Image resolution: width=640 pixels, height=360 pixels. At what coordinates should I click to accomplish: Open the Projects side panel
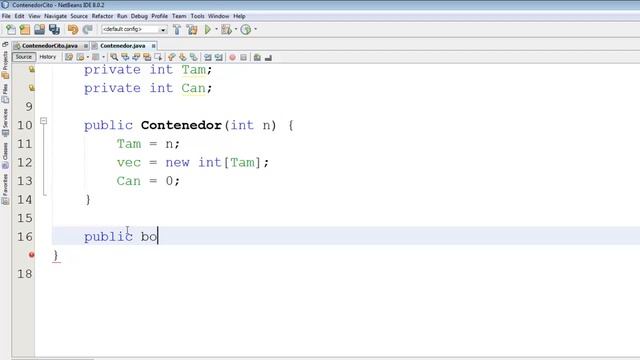pyautogui.click(x=5, y=64)
